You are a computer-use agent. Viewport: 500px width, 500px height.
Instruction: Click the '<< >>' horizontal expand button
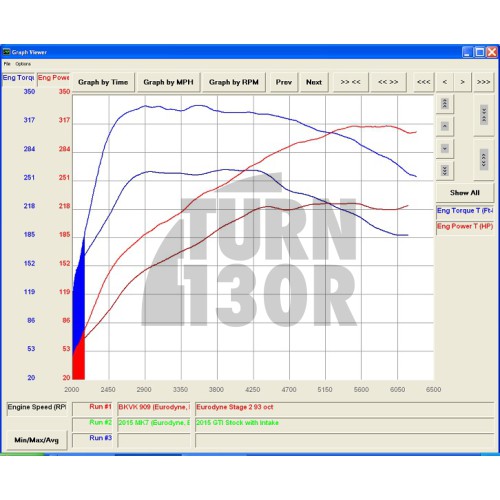pos(388,82)
